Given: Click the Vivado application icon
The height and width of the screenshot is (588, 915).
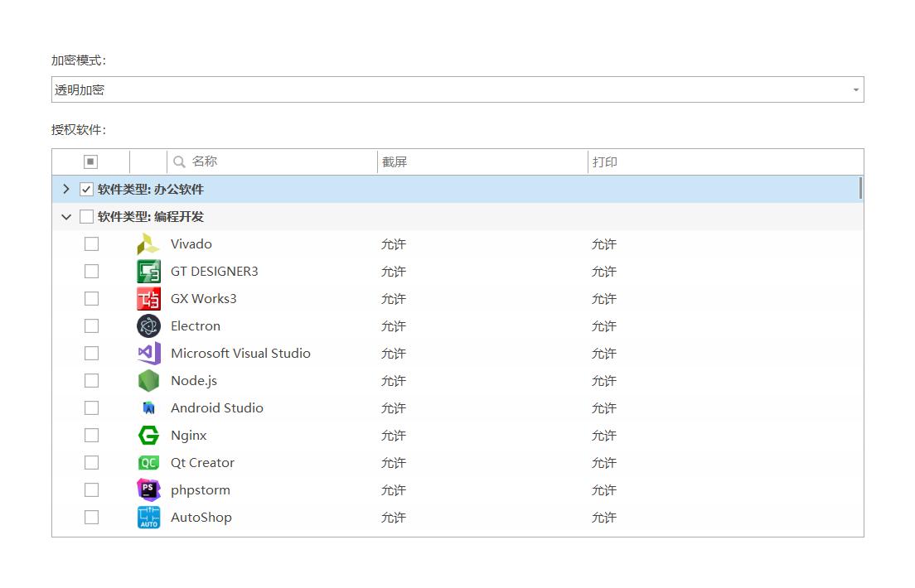Looking at the screenshot, I should click(x=148, y=244).
